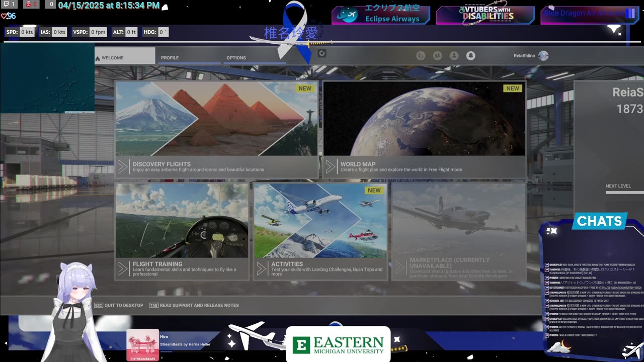Image resolution: width=644 pixels, height=362 pixels.
Task: Open the friends group icon
Action: [x=437, y=56]
